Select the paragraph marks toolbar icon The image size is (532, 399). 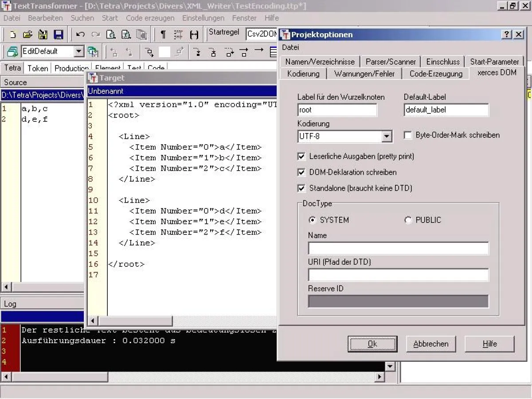pos(163,34)
